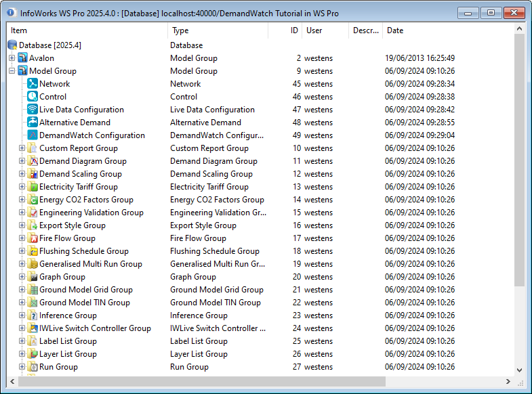
Task: Sort by the User column header
Action: click(x=325, y=30)
